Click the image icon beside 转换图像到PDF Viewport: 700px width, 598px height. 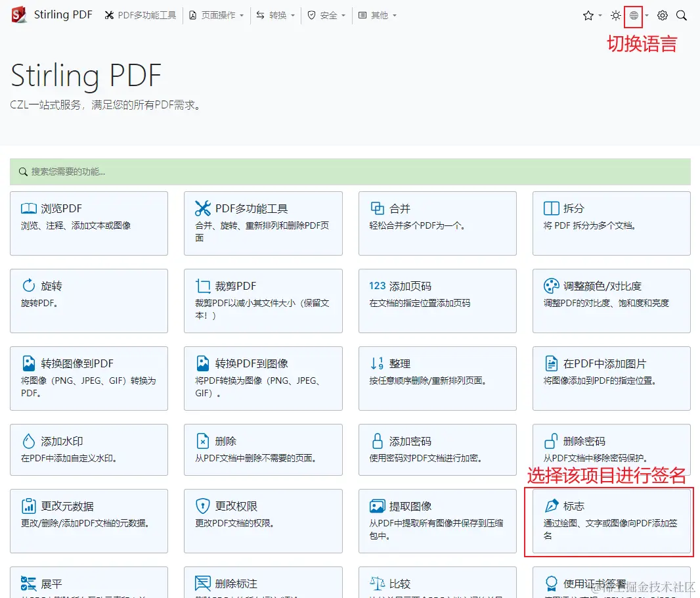[x=29, y=363]
